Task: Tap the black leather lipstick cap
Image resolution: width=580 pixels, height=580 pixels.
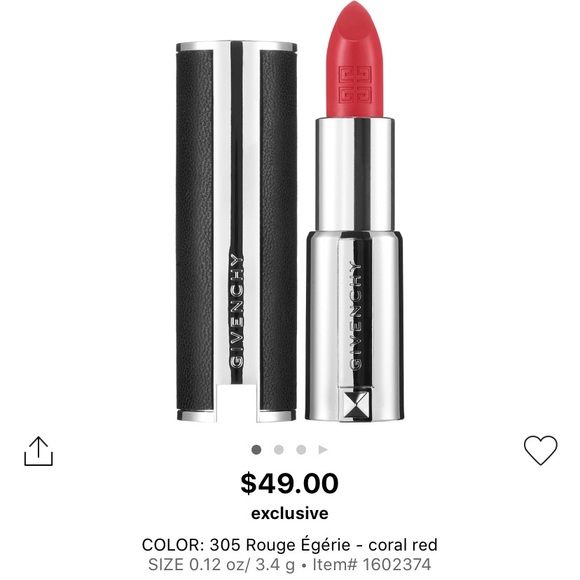Action: (236, 231)
